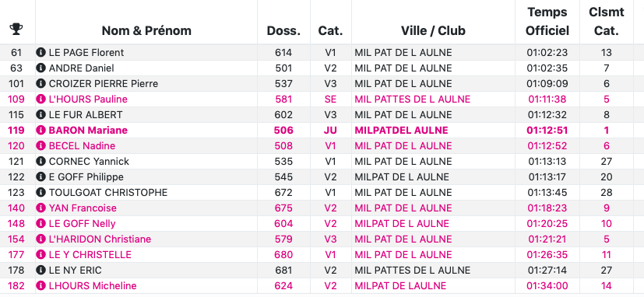View info icon next to CORNEC Yannick
The width and height of the screenshot is (644, 297).
(x=40, y=162)
